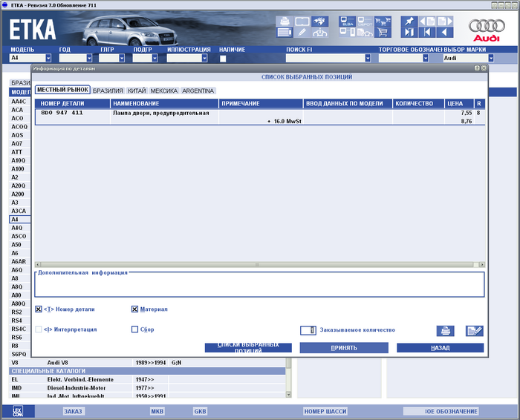Click the multiple shopping carts icon
Screen dimensions: 520x420
383,22
